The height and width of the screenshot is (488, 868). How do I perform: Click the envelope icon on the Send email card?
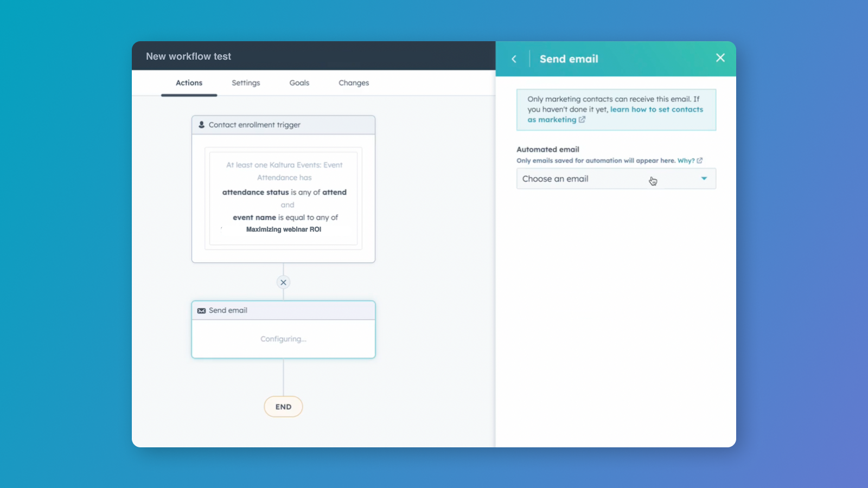click(x=201, y=311)
